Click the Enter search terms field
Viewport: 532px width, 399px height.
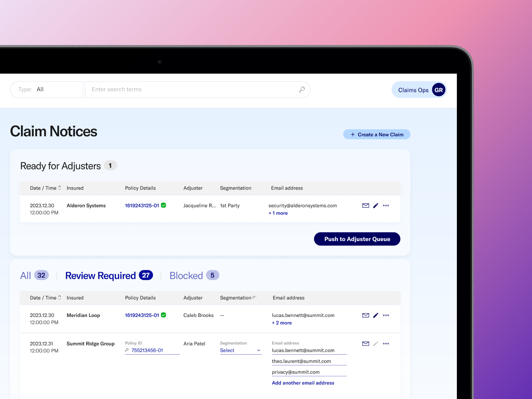(191, 89)
